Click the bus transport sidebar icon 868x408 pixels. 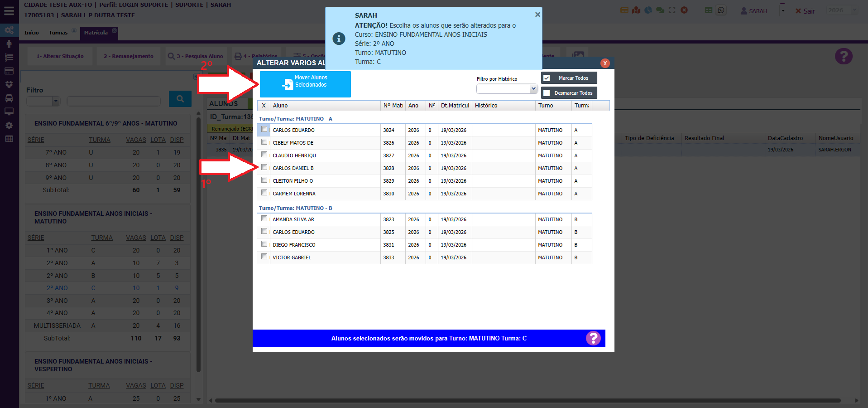[x=9, y=98]
